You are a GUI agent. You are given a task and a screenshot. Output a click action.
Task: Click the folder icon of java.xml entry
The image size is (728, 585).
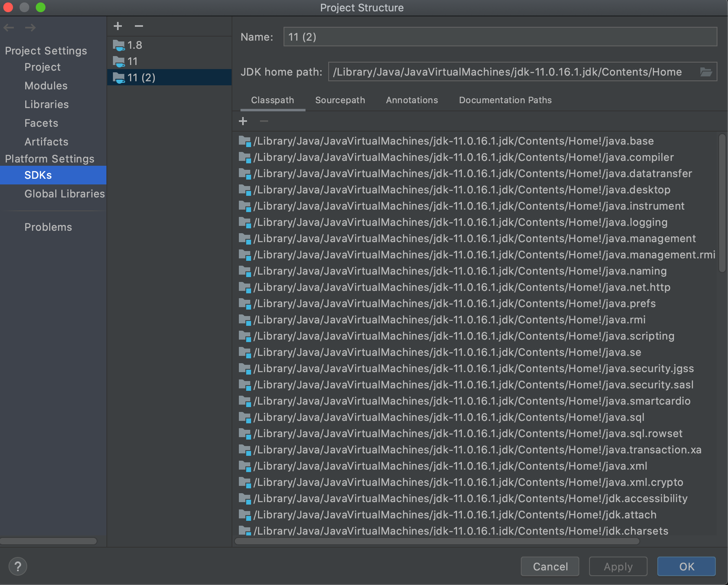coord(245,466)
